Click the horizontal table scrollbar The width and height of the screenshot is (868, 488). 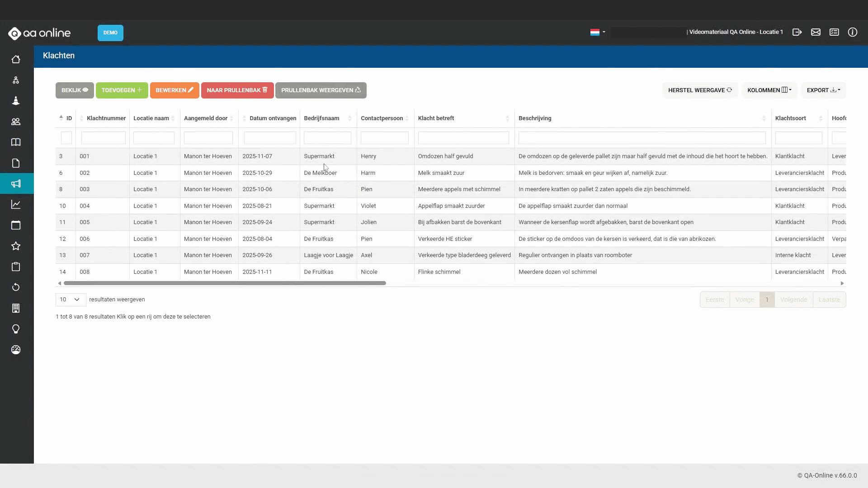click(225, 283)
